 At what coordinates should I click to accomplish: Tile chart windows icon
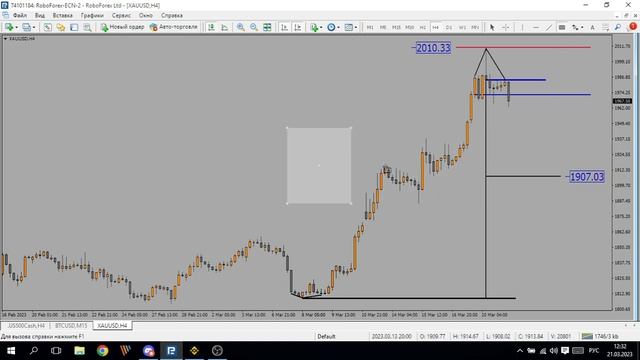coord(267,27)
